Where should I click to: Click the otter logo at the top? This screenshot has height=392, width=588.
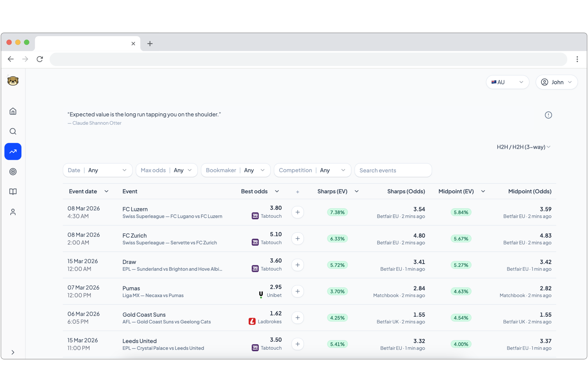click(x=13, y=81)
